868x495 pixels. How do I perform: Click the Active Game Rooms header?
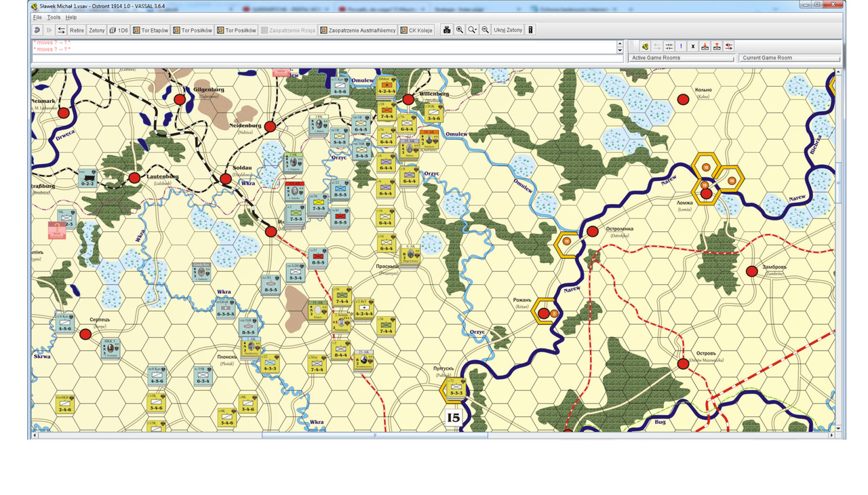[682, 58]
